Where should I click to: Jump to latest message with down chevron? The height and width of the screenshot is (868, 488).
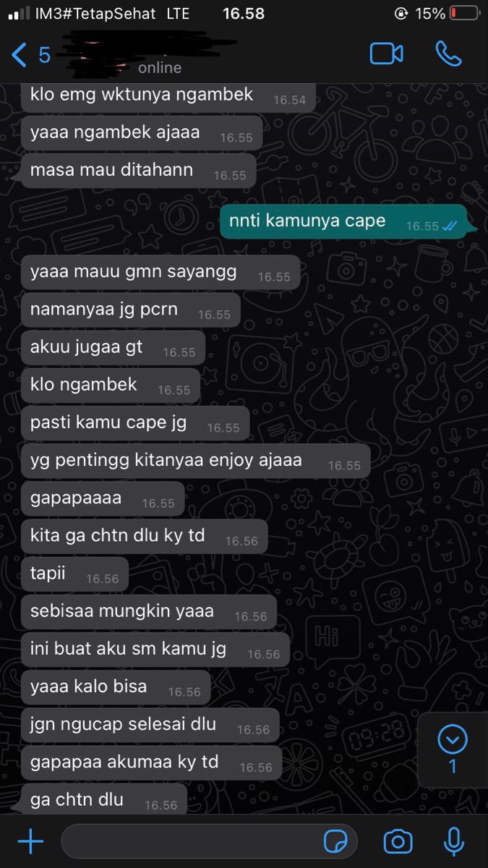click(x=453, y=740)
